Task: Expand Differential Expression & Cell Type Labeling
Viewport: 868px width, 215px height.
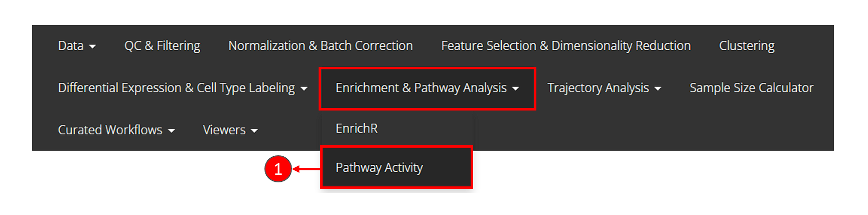Action: point(177,88)
